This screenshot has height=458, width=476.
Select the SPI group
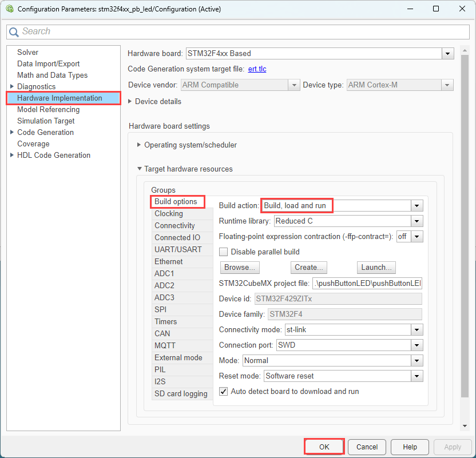182,309
